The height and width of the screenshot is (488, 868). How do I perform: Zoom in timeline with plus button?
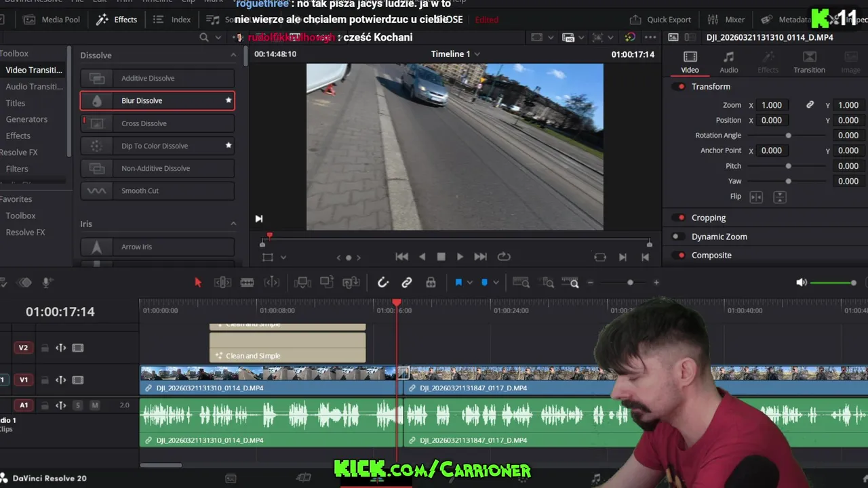656,283
